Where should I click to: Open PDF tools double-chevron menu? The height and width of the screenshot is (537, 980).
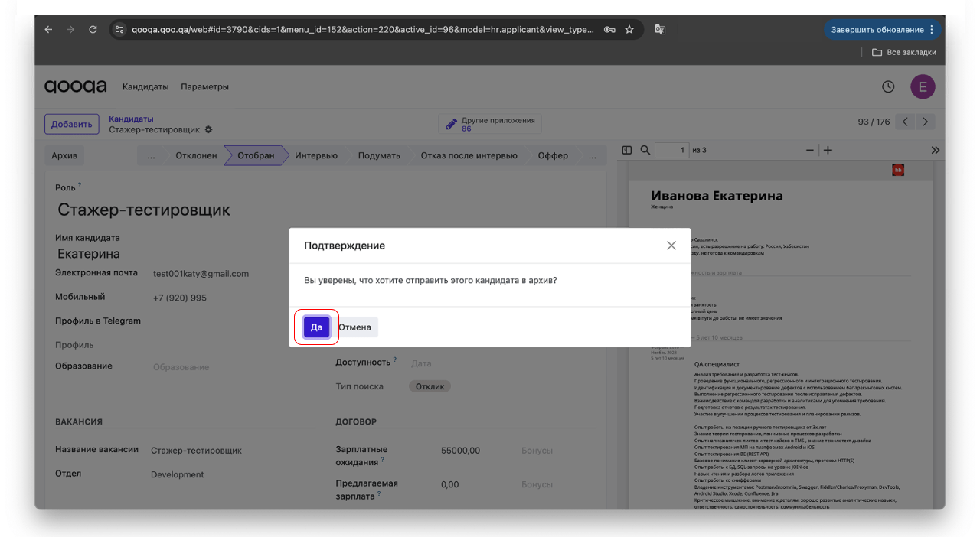point(935,150)
